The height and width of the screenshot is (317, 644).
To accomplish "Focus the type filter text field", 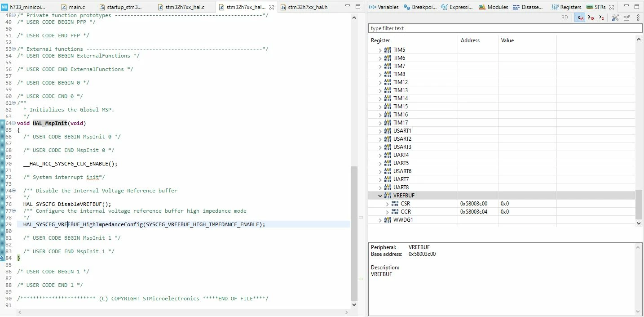I will pyautogui.click(x=505, y=28).
